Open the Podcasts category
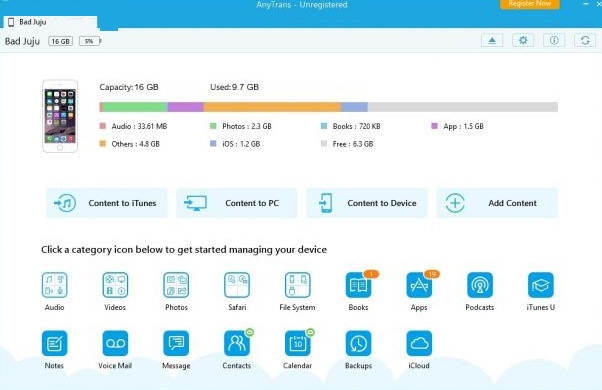Screen dimensions: 602x390 click(480, 285)
